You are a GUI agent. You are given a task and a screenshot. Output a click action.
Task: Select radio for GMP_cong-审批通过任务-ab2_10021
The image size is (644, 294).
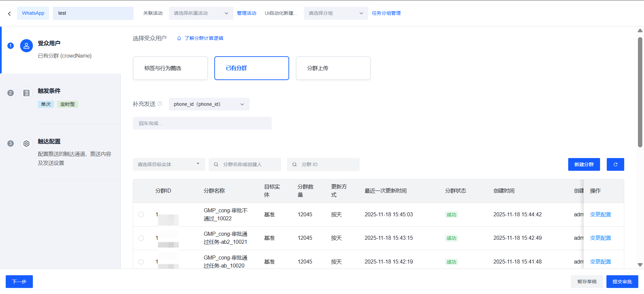141,238
